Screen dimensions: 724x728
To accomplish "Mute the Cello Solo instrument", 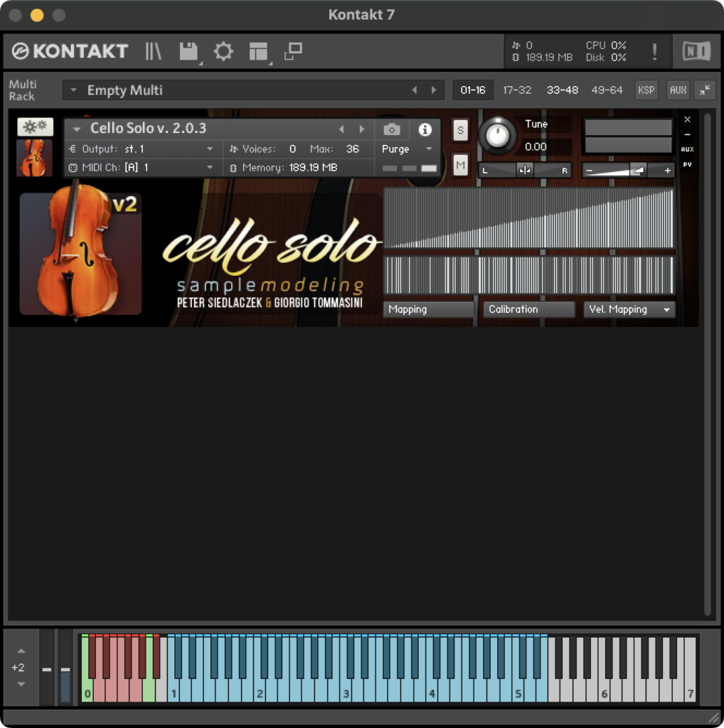I will tap(460, 165).
